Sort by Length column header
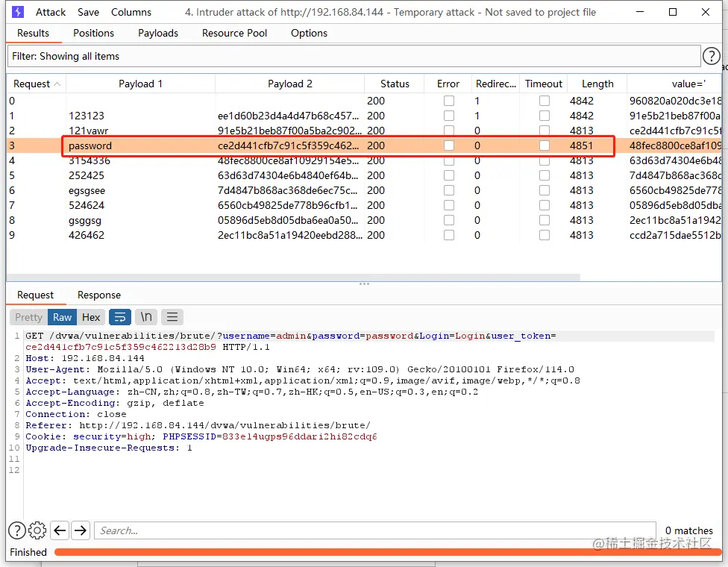The image size is (728, 567). (597, 84)
